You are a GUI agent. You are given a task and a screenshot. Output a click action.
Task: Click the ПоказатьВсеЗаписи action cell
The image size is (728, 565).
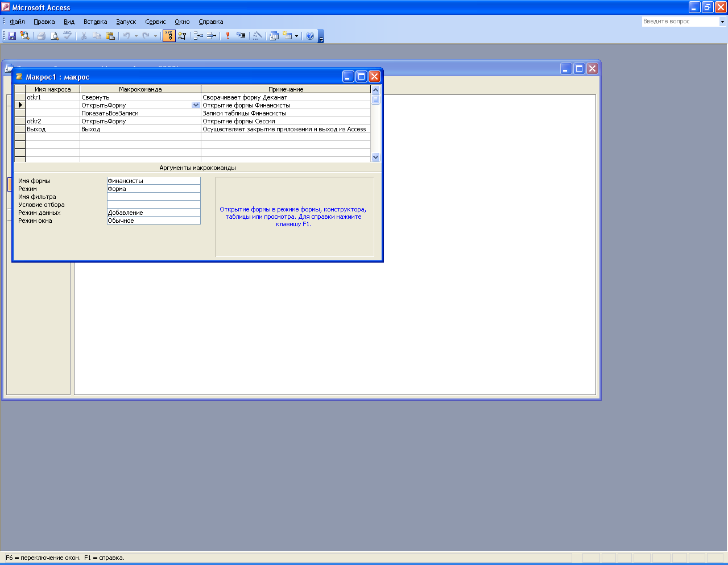pyautogui.click(x=140, y=113)
